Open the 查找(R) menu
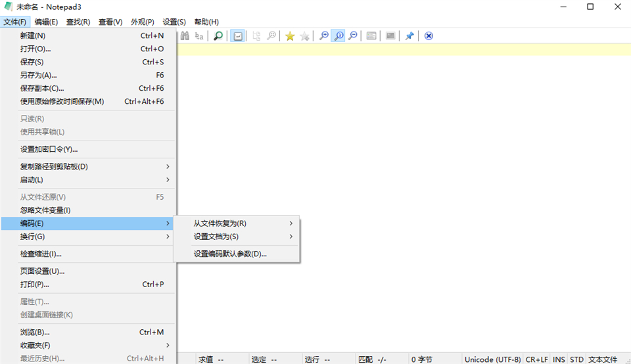The height and width of the screenshot is (364, 631). [78, 22]
